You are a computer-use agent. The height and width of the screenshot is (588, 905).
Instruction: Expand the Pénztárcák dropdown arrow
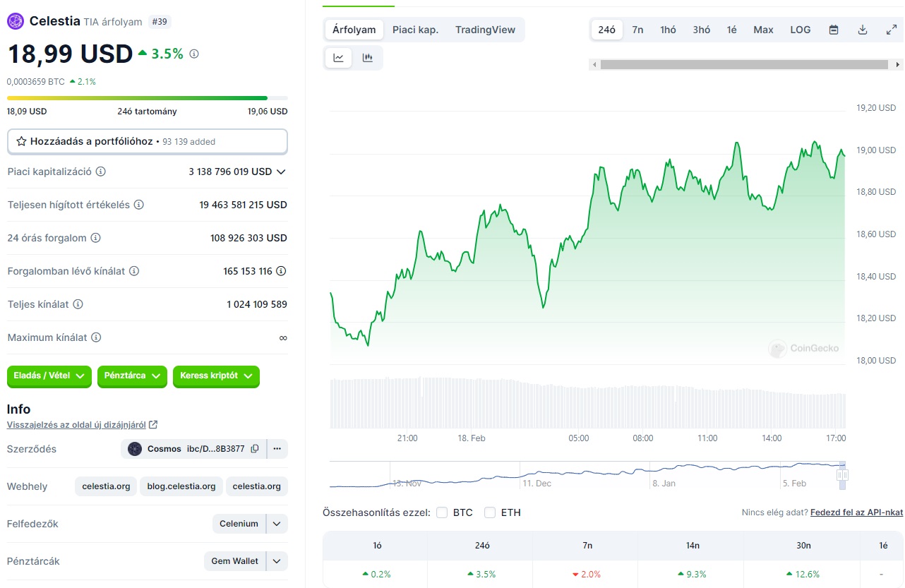click(x=277, y=561)
